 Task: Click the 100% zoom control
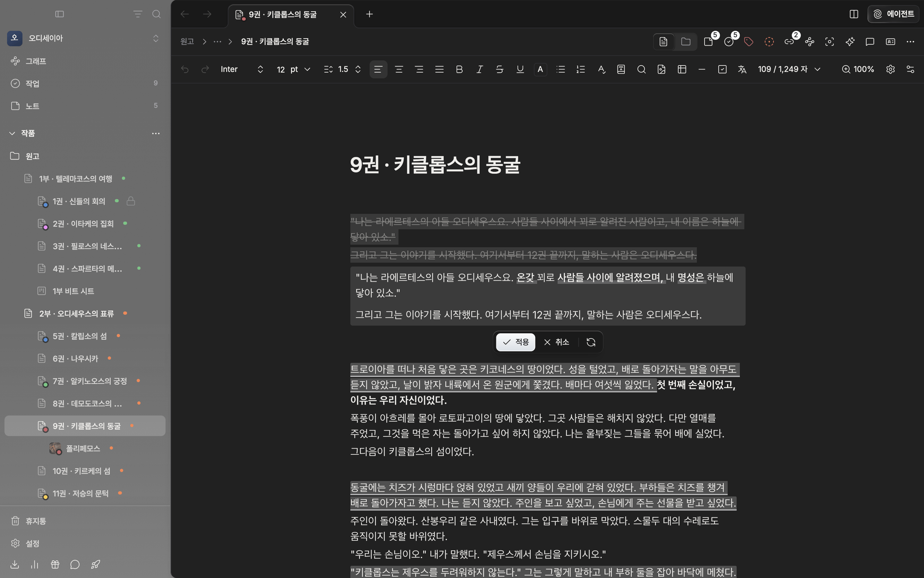point(858,69)
